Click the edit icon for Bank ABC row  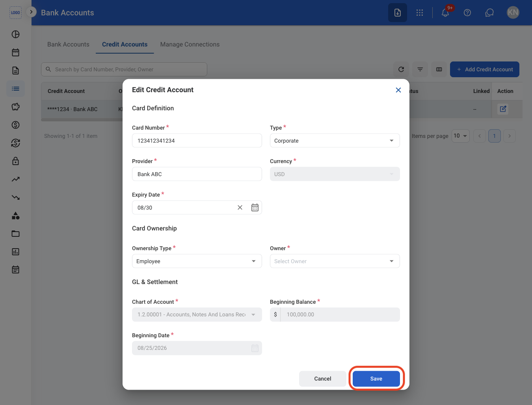tap(503, 109)
